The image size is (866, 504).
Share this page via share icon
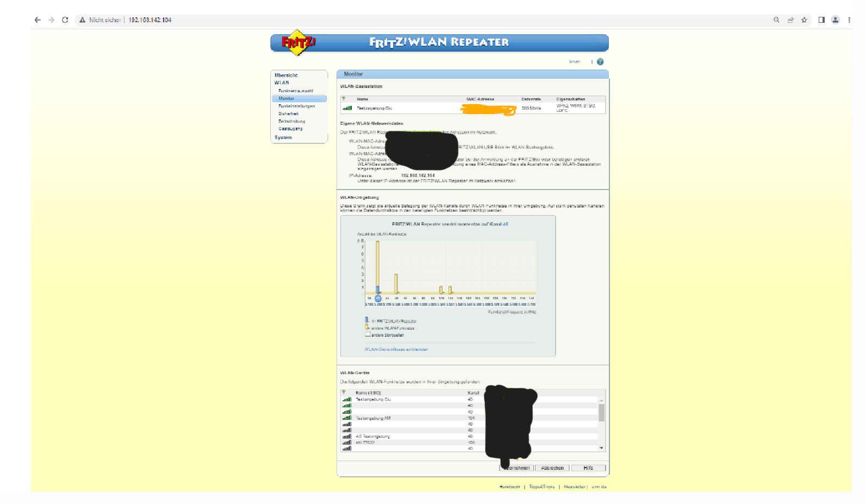pos(790,20)
